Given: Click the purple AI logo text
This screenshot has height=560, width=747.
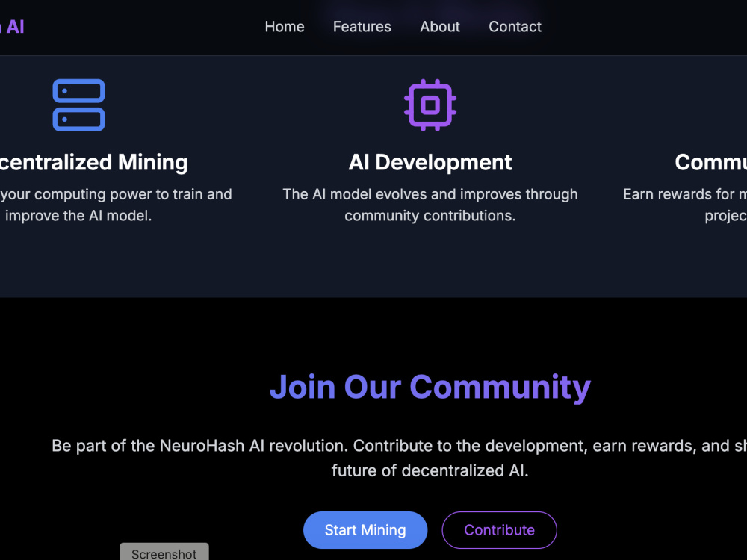Looking at the screenshot, I should [13, 27].
